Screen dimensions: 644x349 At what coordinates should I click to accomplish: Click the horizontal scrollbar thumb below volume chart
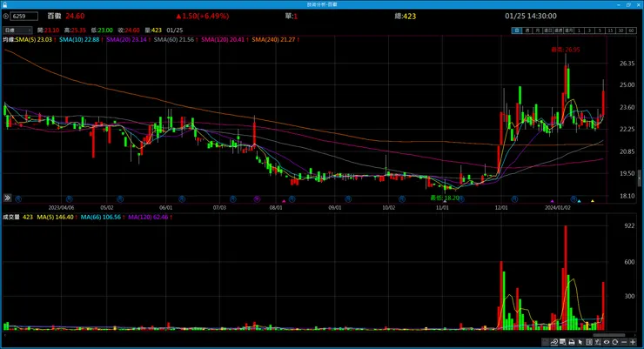(x=609, y=335)
